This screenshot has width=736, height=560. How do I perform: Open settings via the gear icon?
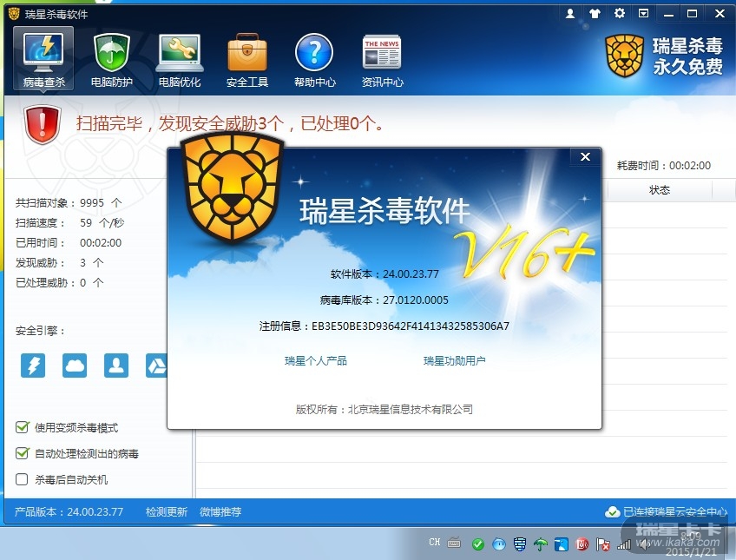click(x=619, y=13)
